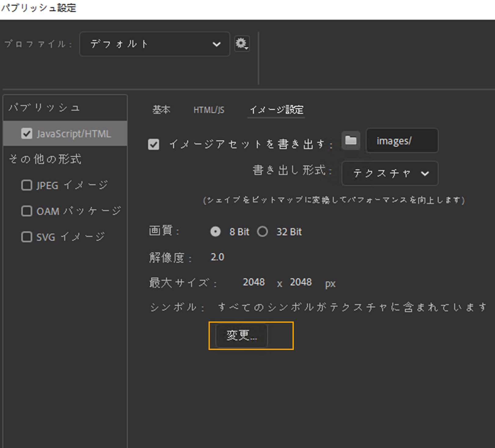495x448 pixels.
Task: Click the images/ export path field
Action: point(402,141)
